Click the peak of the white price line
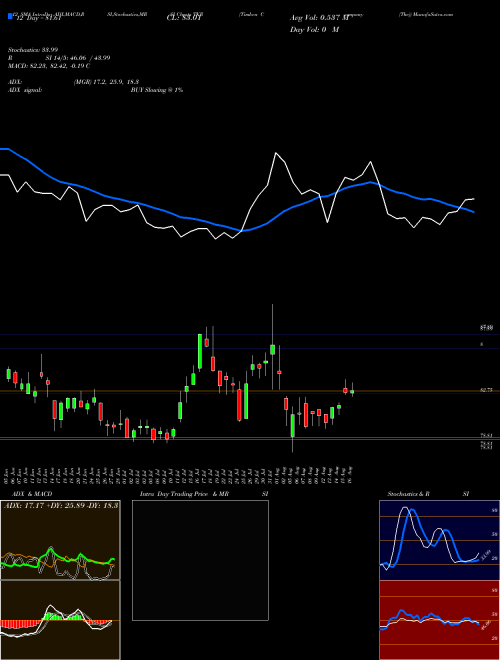 tap(276, 153)
